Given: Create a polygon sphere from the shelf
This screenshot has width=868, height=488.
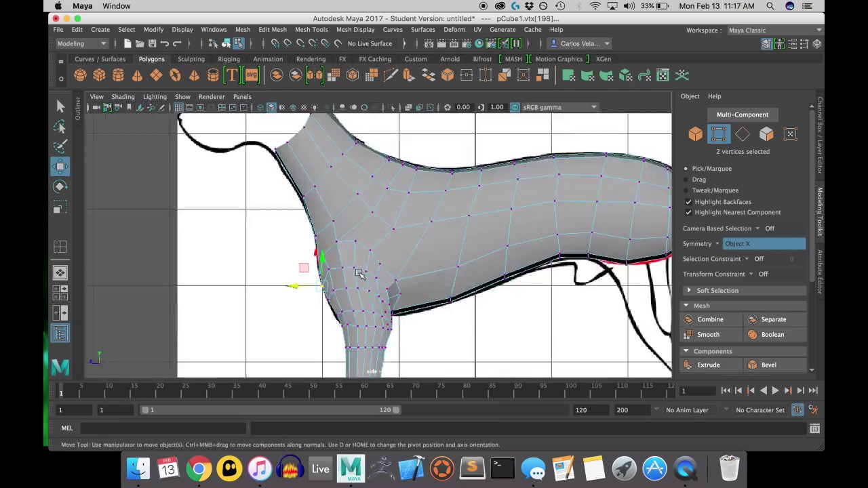Looking at the screenshot, I should click(x=80, y=75).
